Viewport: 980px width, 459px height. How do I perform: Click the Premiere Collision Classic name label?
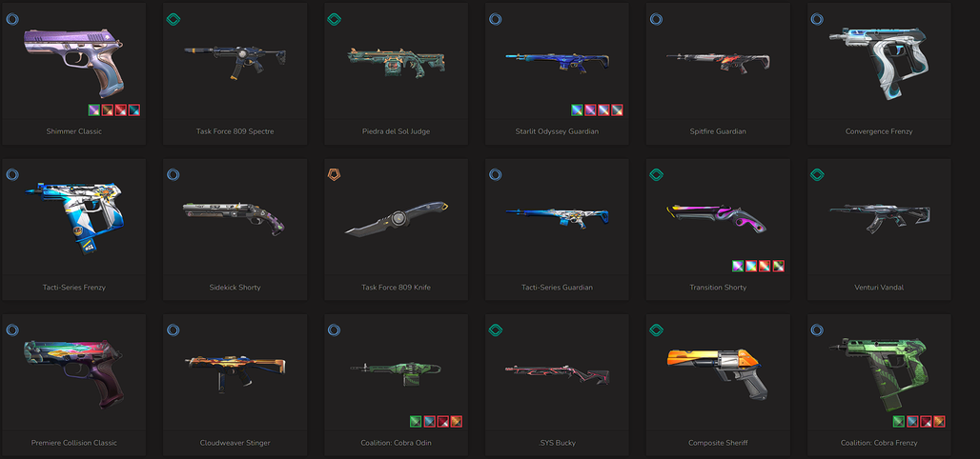(73, 443)
